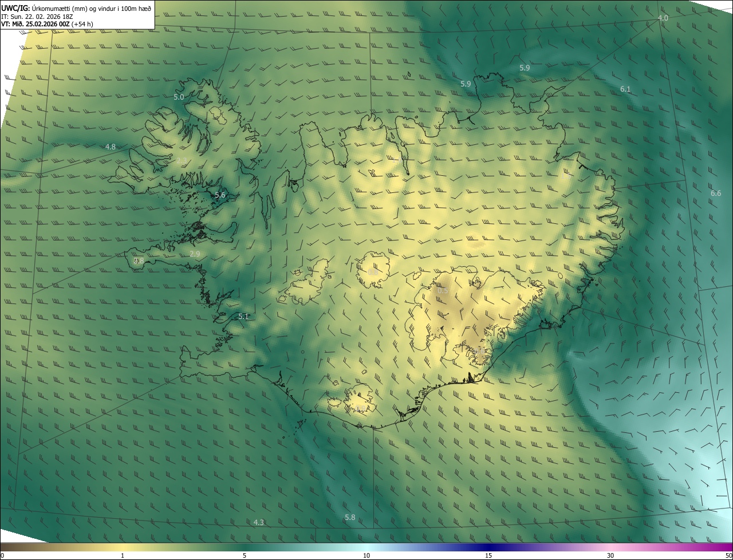Click the initial time line "IT: Sun. 22. 02. 2026 18Z"
733x560 pixels.
pyautogui.click(x=37, y=17)
